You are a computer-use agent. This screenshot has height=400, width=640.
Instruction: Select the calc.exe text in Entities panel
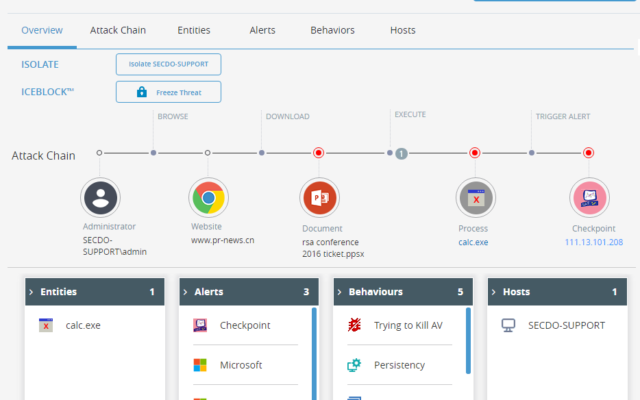83,325
